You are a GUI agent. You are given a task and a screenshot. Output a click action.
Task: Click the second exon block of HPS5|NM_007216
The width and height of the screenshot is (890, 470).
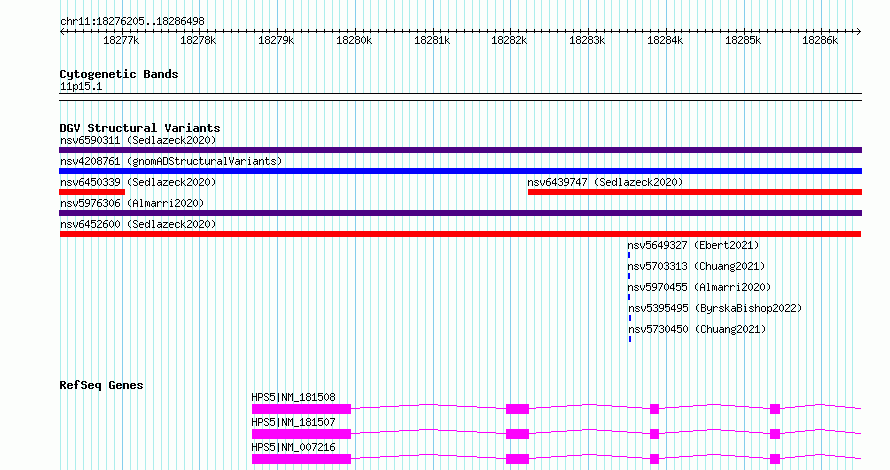click(518, 459)
